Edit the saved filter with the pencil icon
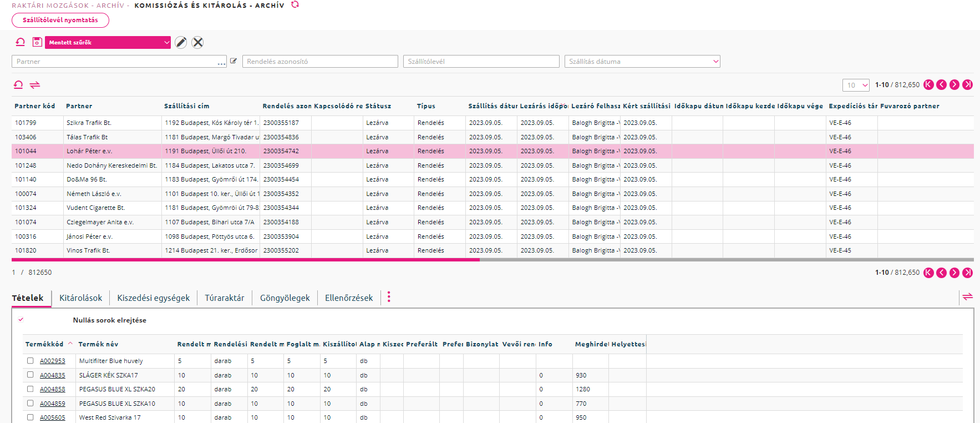Screen dimensions: 980x423 [x=181, y=42]
